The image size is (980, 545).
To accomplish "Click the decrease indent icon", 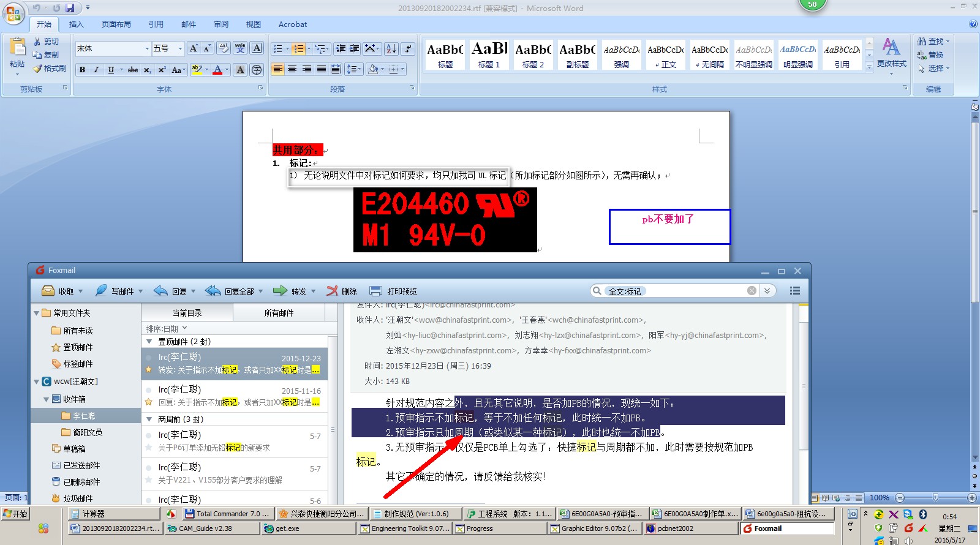I will pyautogui.click(x=341, y=48).
